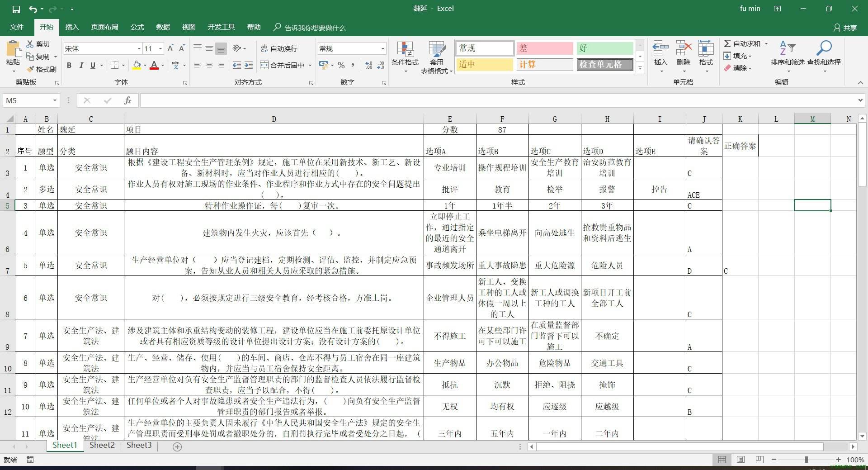Click Insert cells (插入) icon
868x470 pixels.
pos(660,49)
